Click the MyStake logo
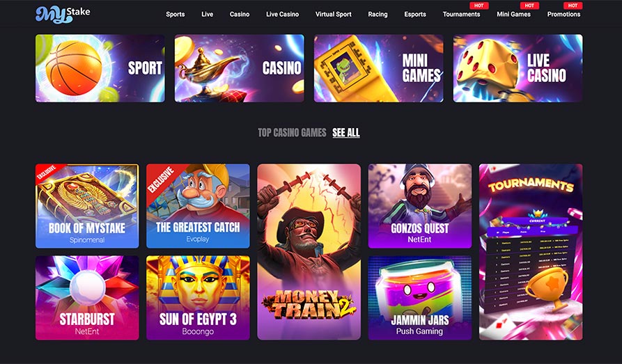Screen dimensions: 622x364 (63, 15)
